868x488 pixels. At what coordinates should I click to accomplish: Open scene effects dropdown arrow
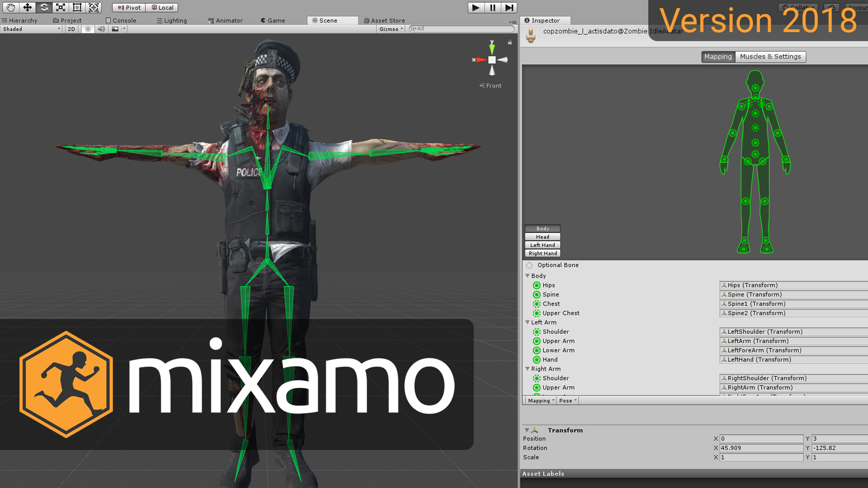click(124, 29)
